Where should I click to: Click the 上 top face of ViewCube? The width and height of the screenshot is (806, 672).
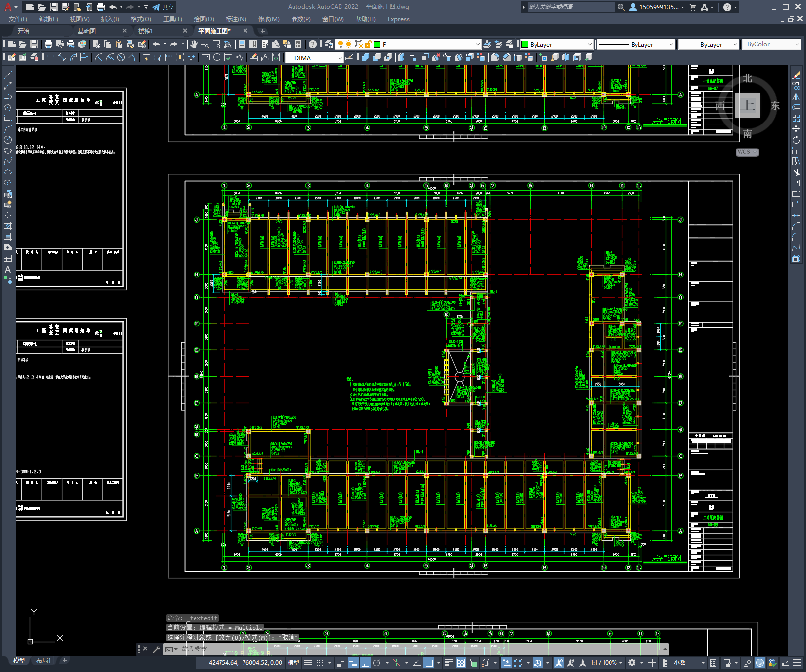748,105
